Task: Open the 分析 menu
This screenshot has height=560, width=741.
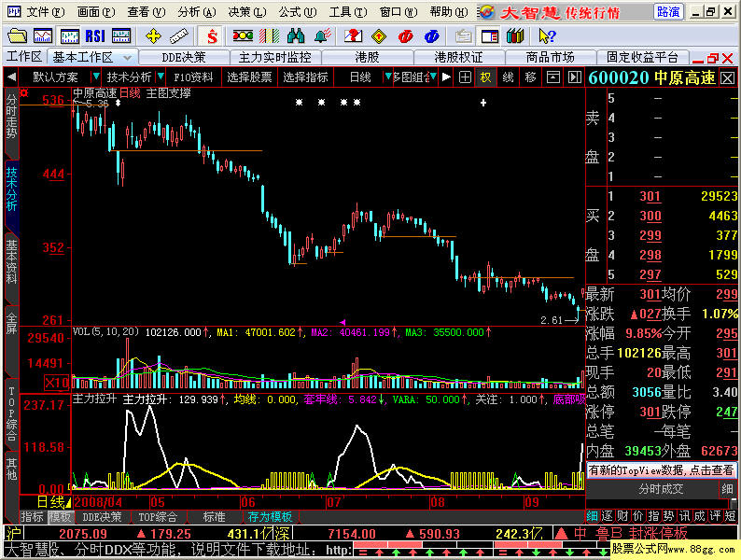Action: click(x=197, y=12)
